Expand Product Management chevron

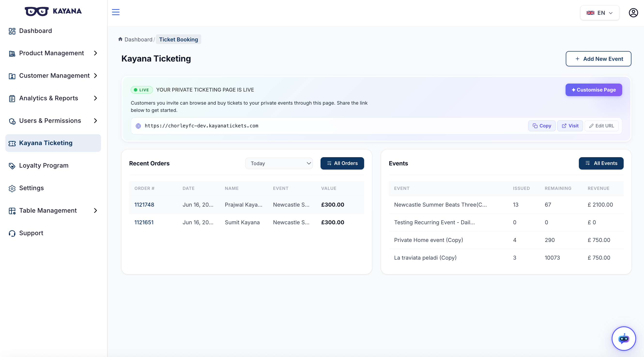(x=95, y=53)
